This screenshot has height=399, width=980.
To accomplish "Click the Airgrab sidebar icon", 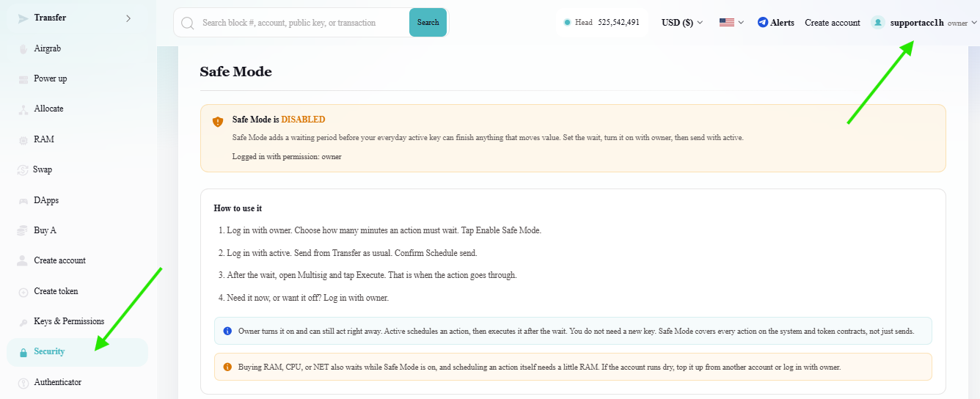I will point(23,48).
